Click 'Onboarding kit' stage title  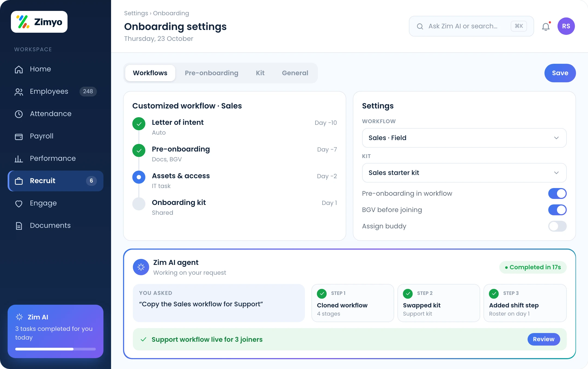tap(179, 202)
